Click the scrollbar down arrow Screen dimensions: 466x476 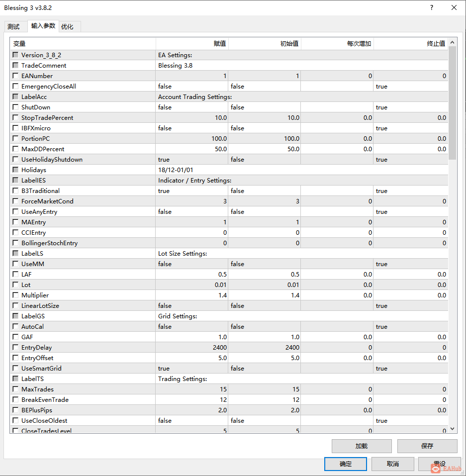(x=453, y=429)
